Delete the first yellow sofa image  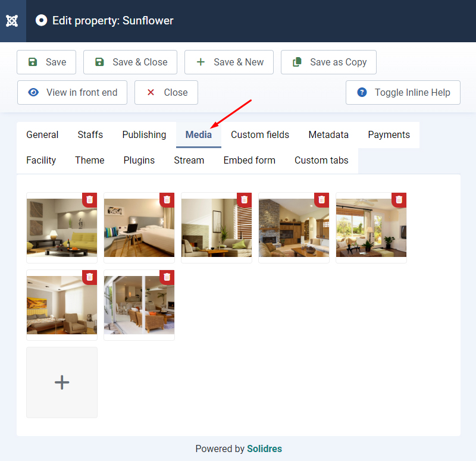[x=90, y=200]
